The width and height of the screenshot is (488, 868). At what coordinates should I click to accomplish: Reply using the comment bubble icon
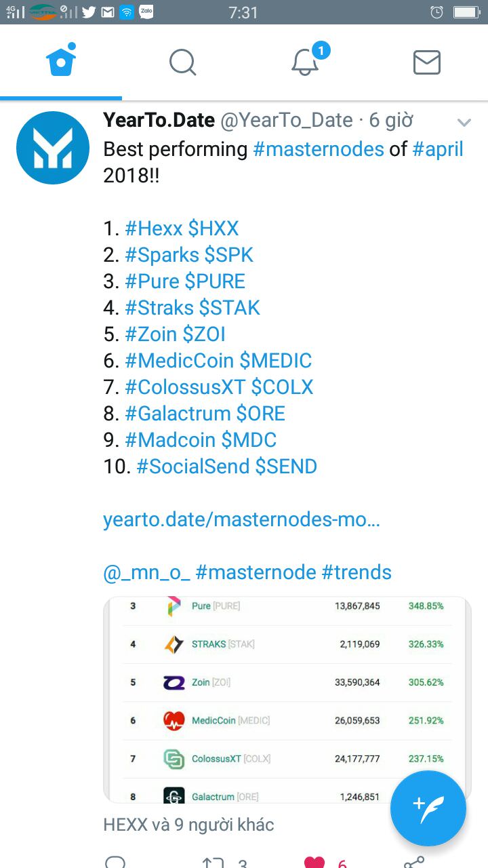click(115, 863)
